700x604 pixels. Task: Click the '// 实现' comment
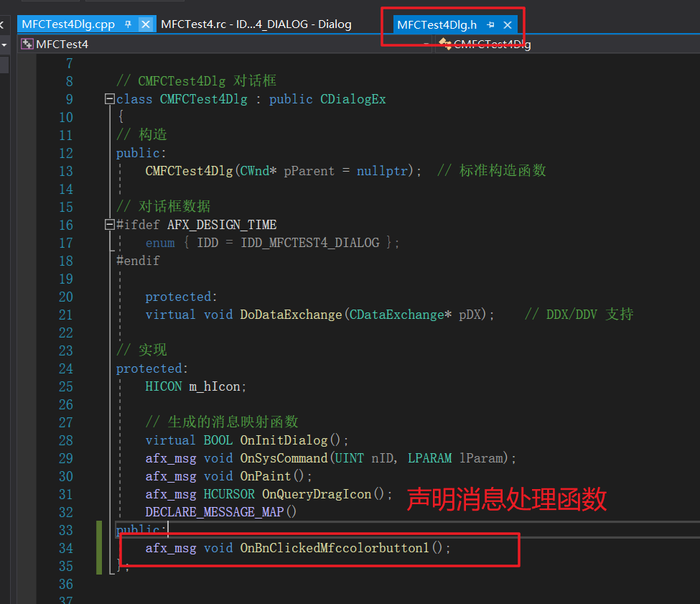(x=141, y=350)
